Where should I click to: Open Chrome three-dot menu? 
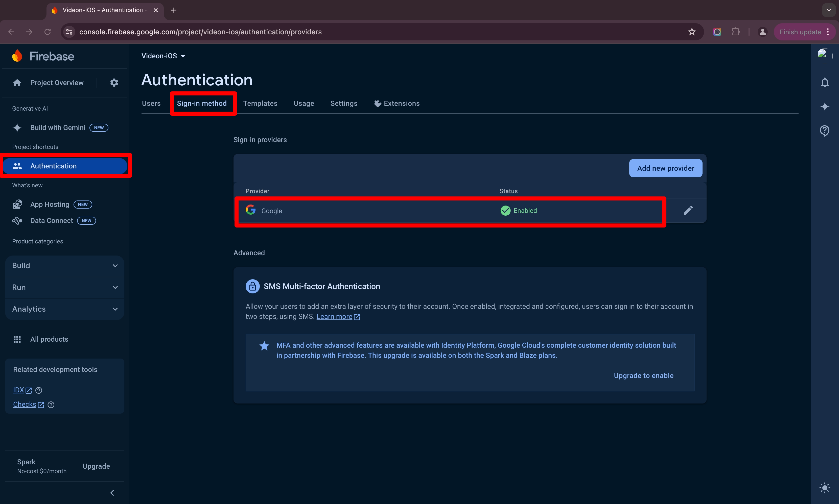point(828,32)
